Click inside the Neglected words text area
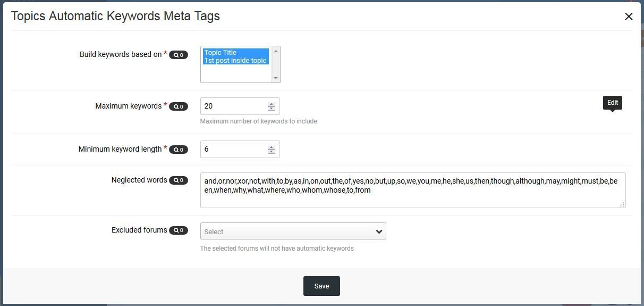 click(x=413, y=190)
